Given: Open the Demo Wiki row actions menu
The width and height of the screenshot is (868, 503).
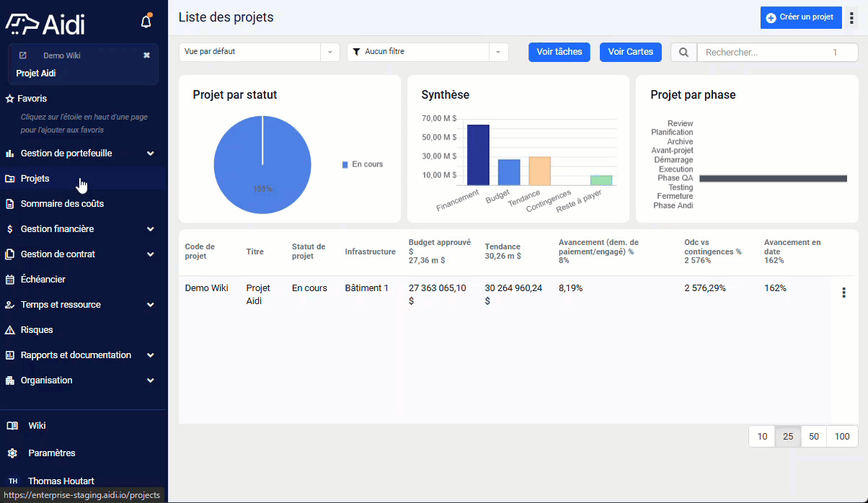Looking at the screenshot, I should pos(843,293).
